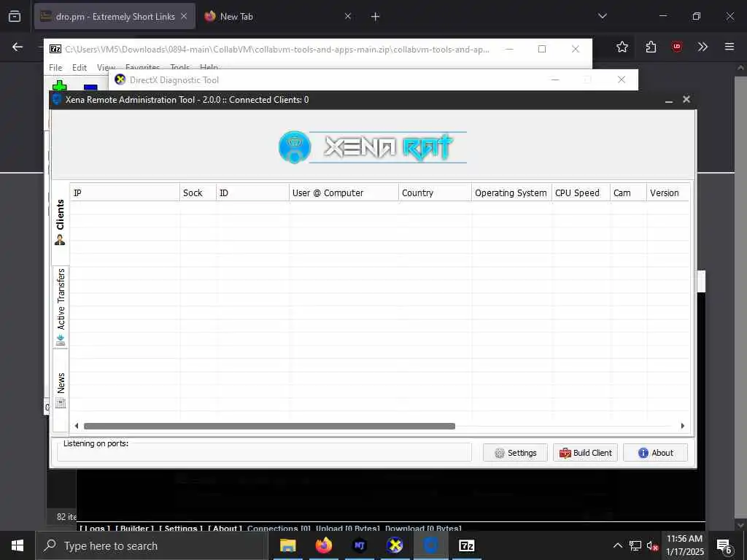This screenshot has width=747, height=560.
Task: Click the CPU Speed column header
Action: click(x=581, y=192)
